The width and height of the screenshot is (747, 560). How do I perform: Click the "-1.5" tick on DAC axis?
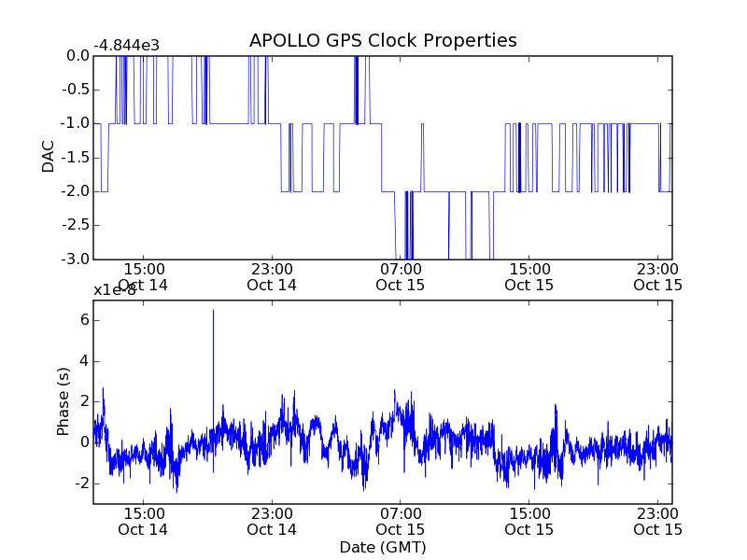click(76, 158)
